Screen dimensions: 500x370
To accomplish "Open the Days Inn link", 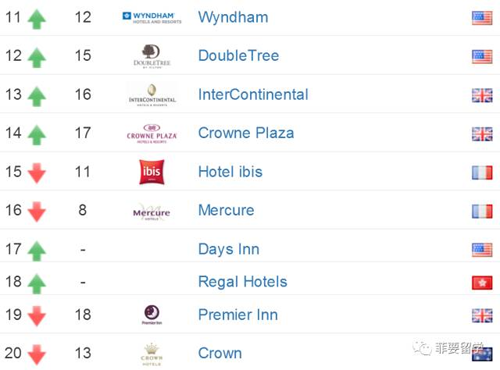I will [229, 249].
